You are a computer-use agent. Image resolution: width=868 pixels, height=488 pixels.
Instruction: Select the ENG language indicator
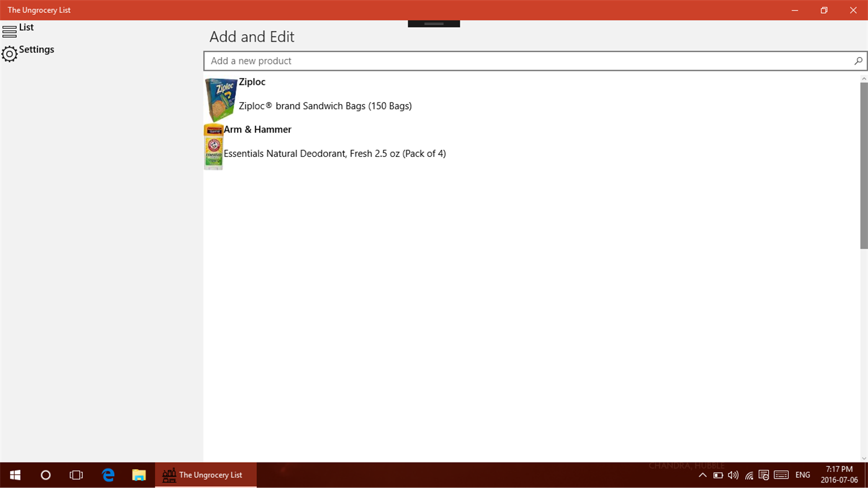pos(802,474)
